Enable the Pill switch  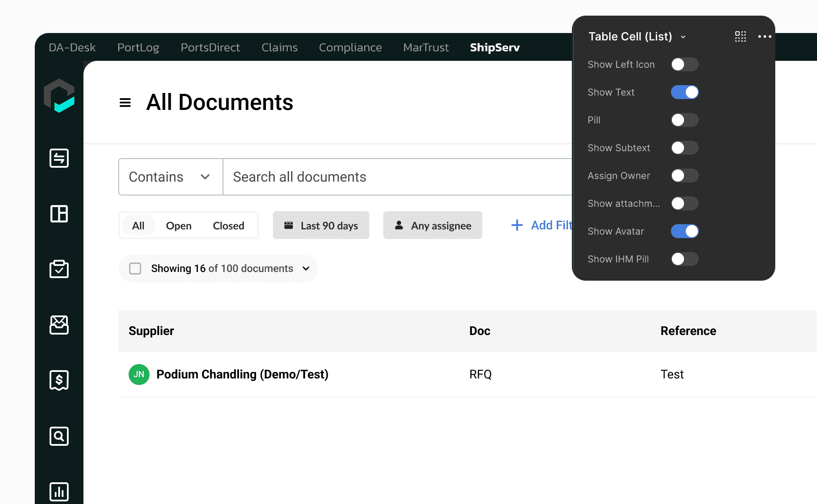[685, 120]
